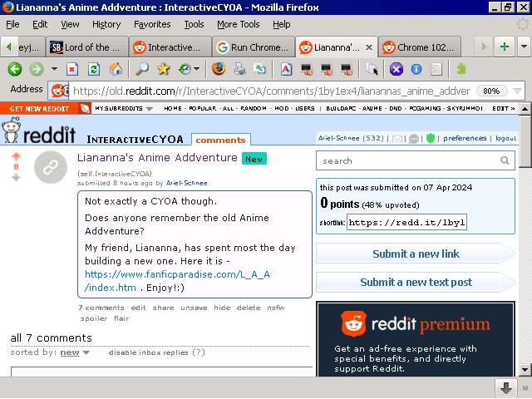Click the copy/select pages cursor icon

pyautogui.click(x=372, y=69)
